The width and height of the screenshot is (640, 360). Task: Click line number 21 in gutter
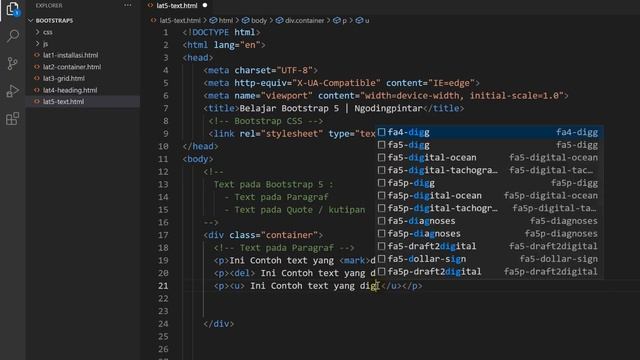tap(163, 286)
